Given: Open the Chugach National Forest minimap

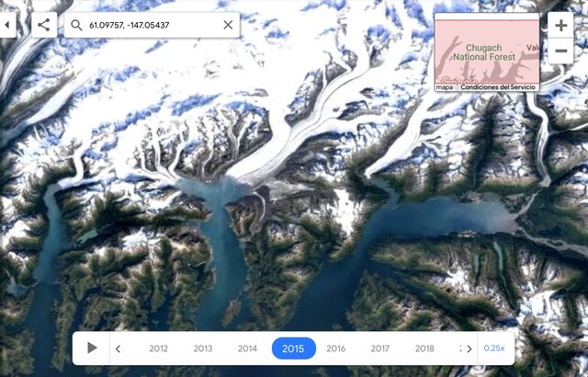Looking at the screenshot, I should tap(487, 51).
